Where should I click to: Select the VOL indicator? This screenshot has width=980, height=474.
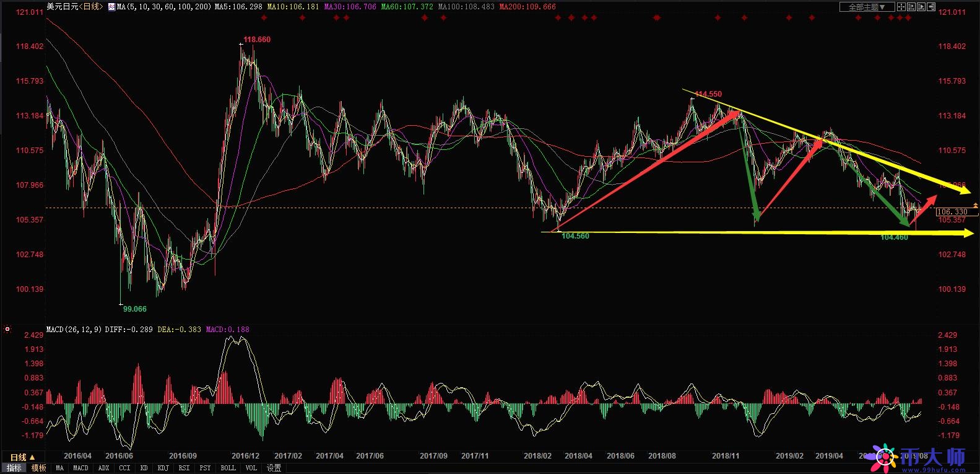pos(251,468)
